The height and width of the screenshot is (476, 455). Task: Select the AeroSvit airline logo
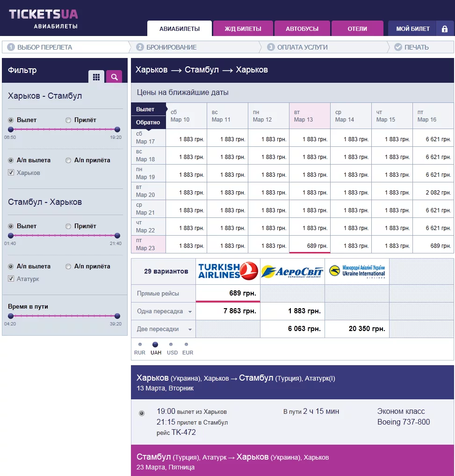[x=292, y=271]
